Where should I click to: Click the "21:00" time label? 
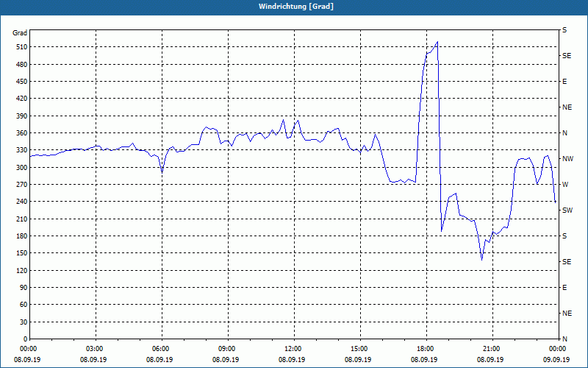491,349
